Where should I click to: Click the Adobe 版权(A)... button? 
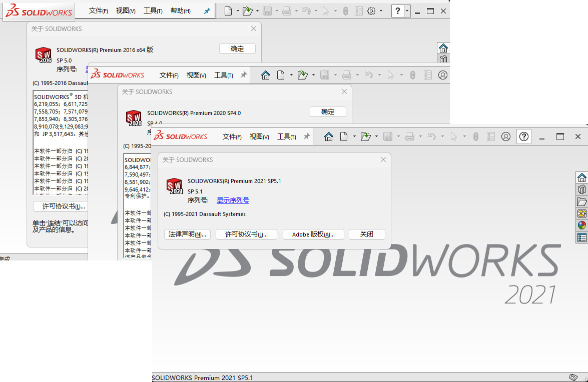point(313,234)
